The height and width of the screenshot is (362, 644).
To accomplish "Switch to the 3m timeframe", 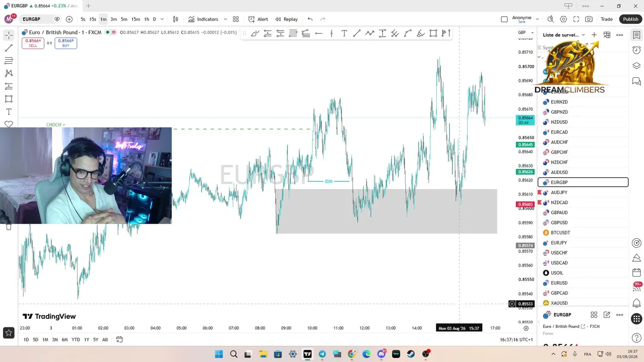I will (x=114, y=19).
